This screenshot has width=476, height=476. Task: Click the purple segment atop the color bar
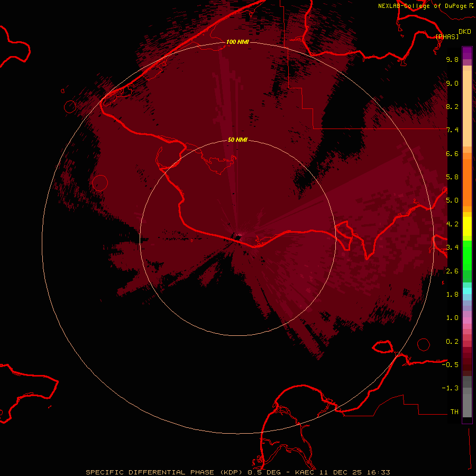point(467,53)
